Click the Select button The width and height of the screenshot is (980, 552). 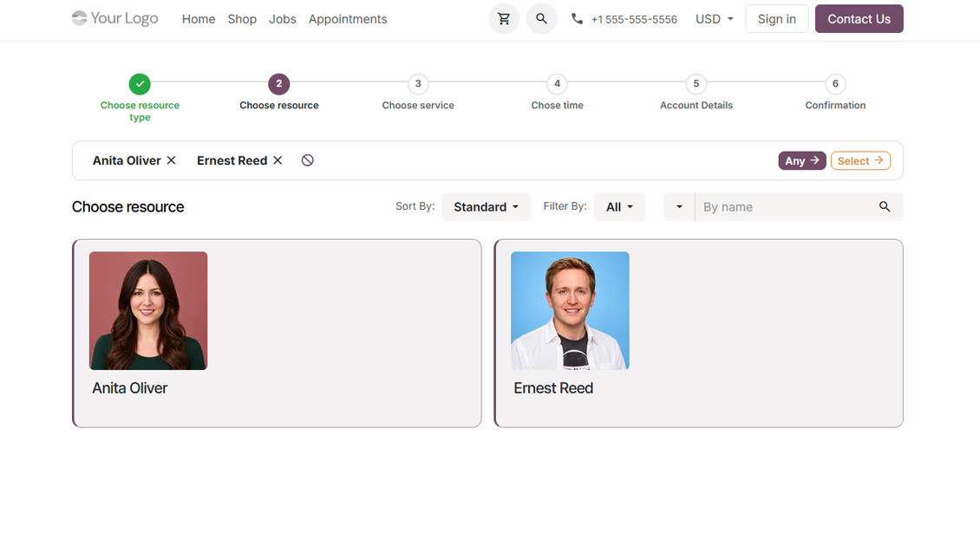click(860, 160)
